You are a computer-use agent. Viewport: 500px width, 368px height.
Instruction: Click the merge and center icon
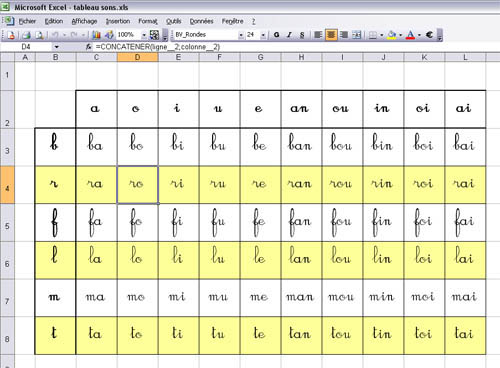(357, 35)
